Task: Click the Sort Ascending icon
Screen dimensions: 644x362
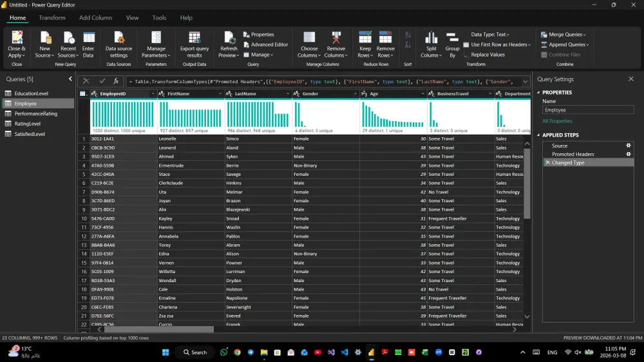Action: pos(408,35)
